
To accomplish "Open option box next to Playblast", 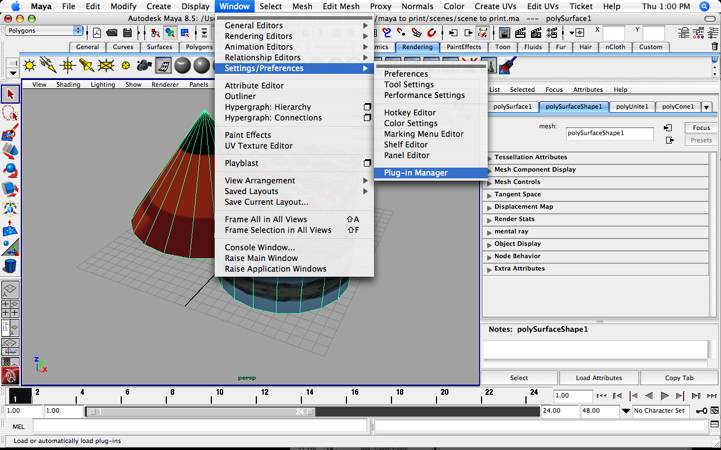I will click(367, 163).
